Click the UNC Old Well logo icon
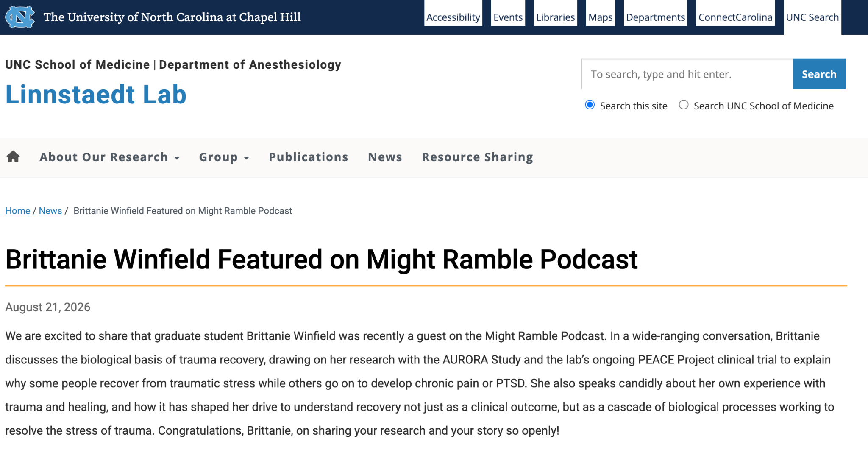The height and width of the screenshot is (450, 868). (20, 17)
